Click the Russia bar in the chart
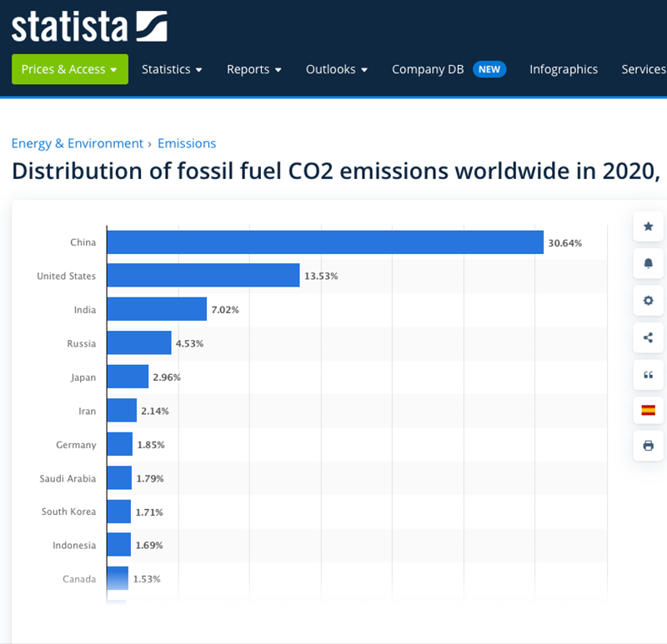 [x=139, y=342]
